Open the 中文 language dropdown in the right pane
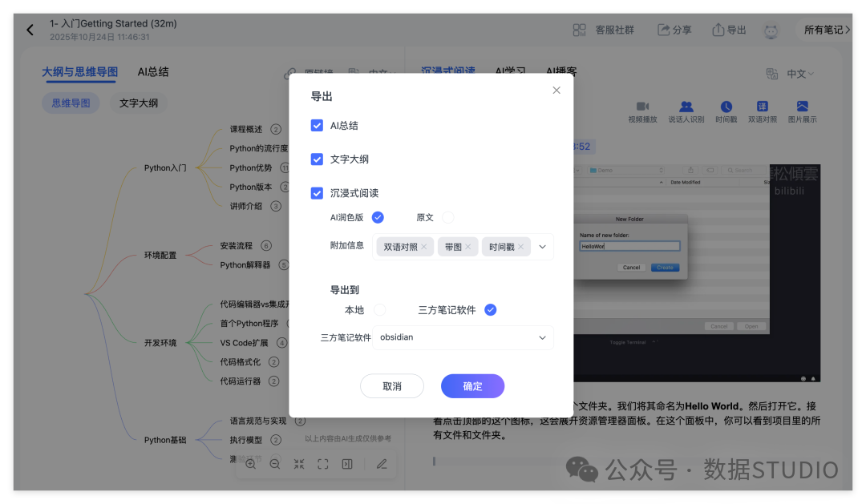The width and height of the screenshot is (866, 504). [x=799, y=74]
